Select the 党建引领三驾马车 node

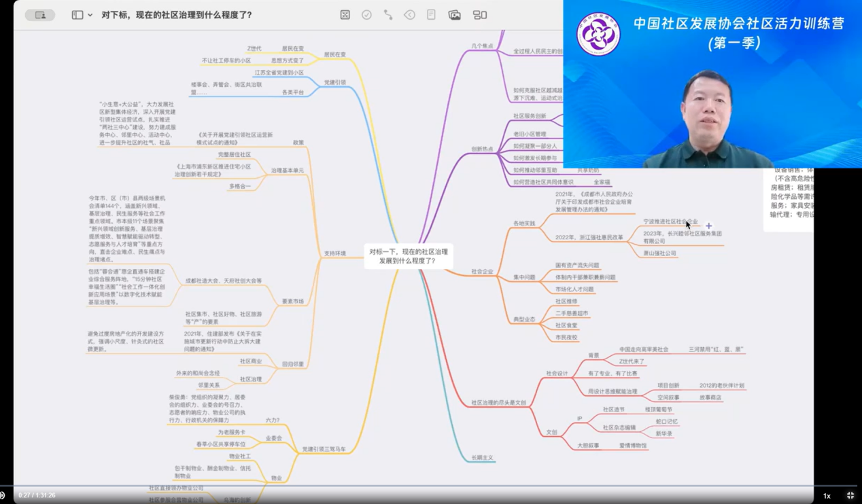(324, 449)
